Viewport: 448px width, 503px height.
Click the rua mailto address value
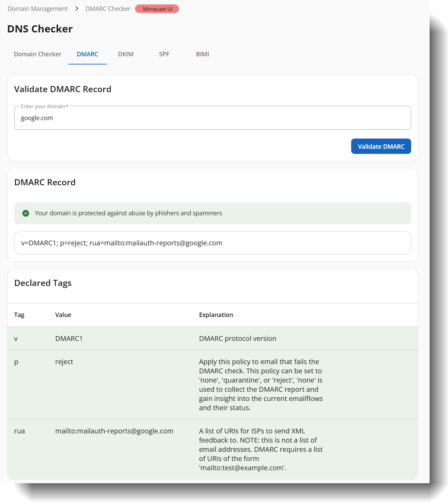coord(114,431)
